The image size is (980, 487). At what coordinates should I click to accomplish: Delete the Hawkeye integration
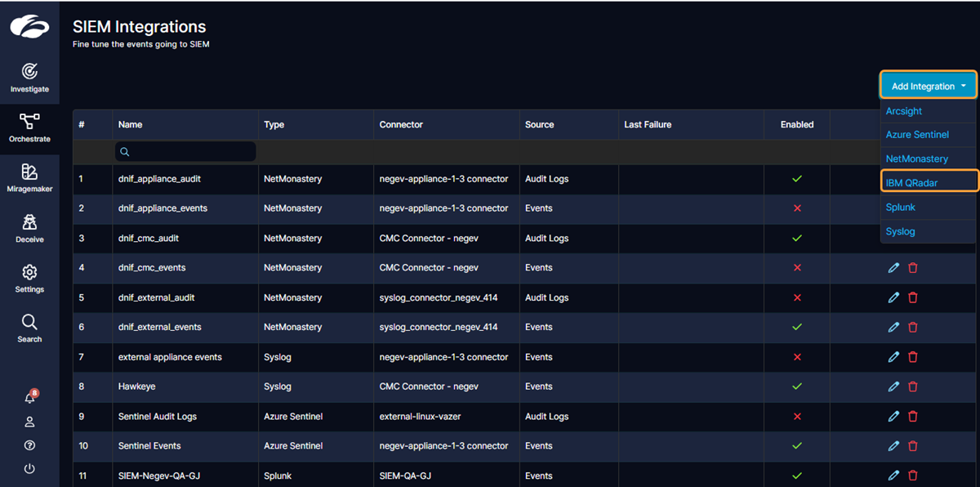[x=913, y=386]
